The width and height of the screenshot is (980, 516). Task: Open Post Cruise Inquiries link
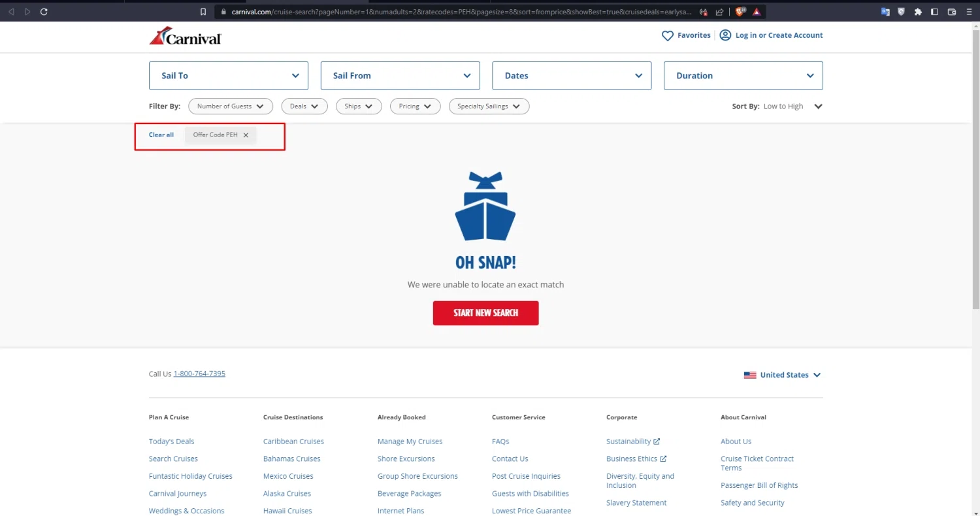pos(526,476)
